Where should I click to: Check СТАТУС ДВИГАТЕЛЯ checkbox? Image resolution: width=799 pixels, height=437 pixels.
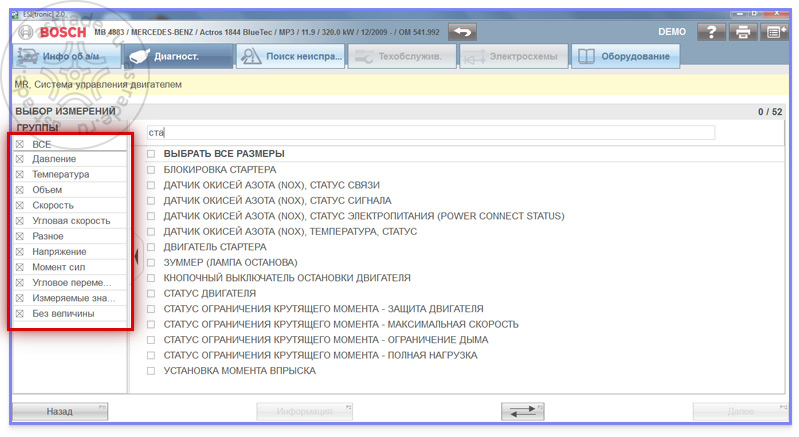[x=151, y=293]
